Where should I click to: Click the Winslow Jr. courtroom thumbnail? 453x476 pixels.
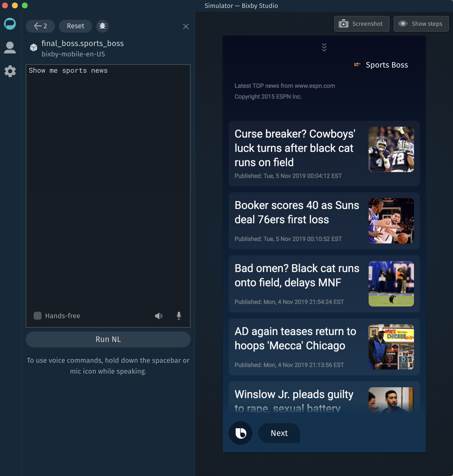pyautogui.click(x=391, y=400)
